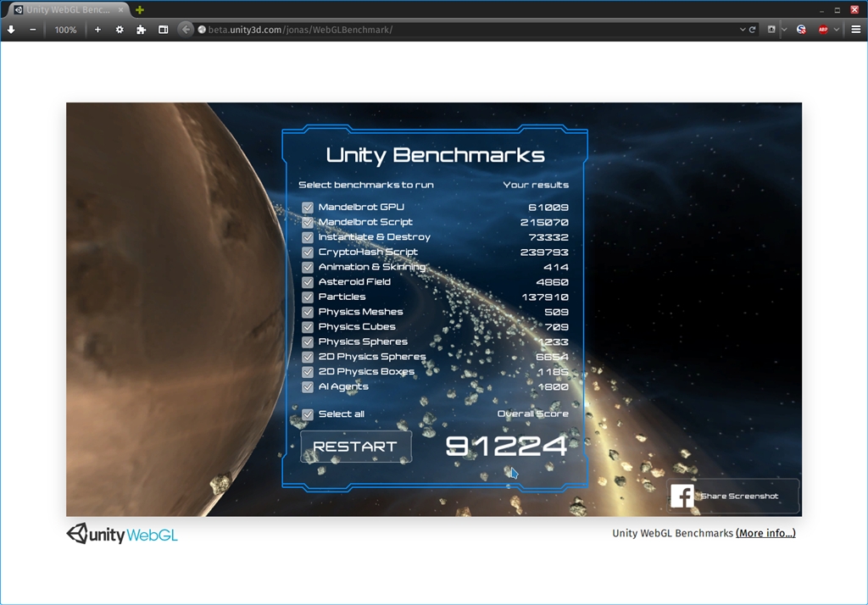This screenshot has width=868, height=605.
Task: Click Mandelbrot Script result 215070
Action: tap(544, 222)
